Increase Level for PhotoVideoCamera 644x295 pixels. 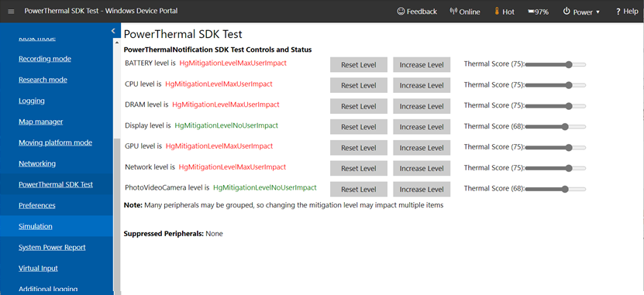(422, 189)
